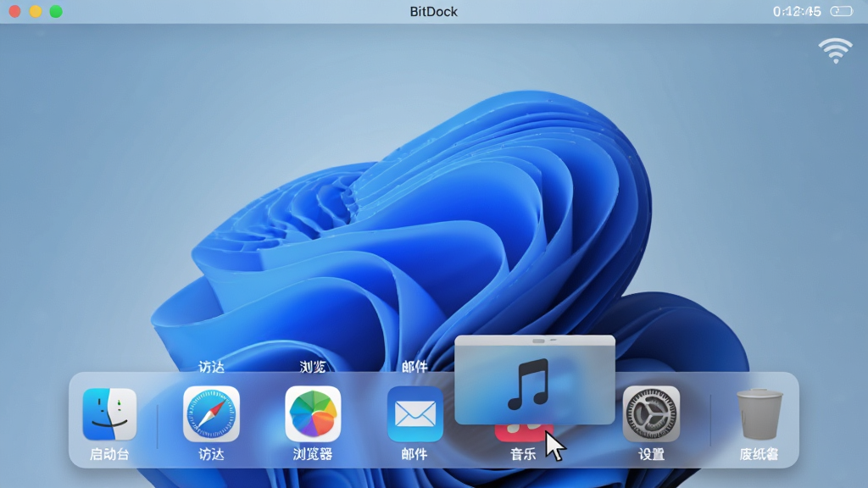868x488 pixels.
Task: Open the colorful pinwheel 浏览器 icon
Action: [x=313, y=413]
